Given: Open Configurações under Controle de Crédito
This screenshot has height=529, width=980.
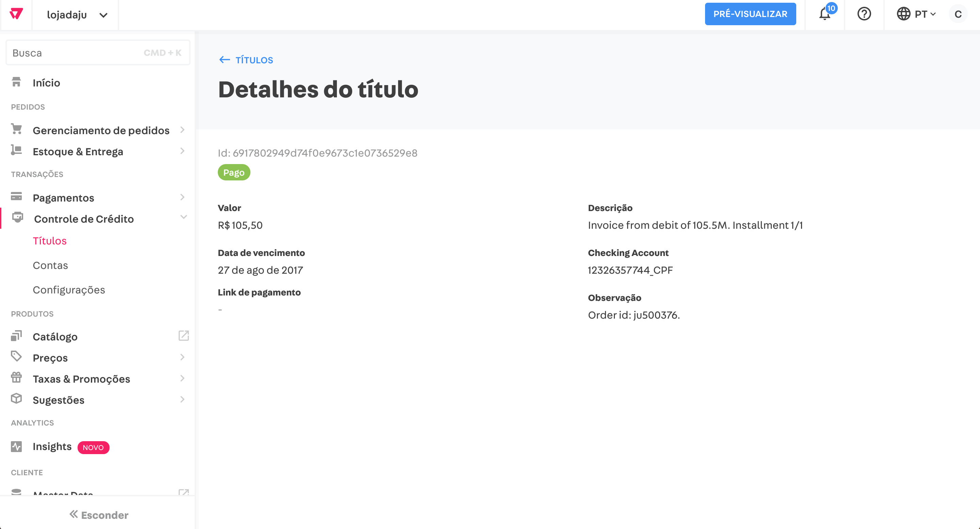Looking at the screenshot, I should tap(69, 290).
